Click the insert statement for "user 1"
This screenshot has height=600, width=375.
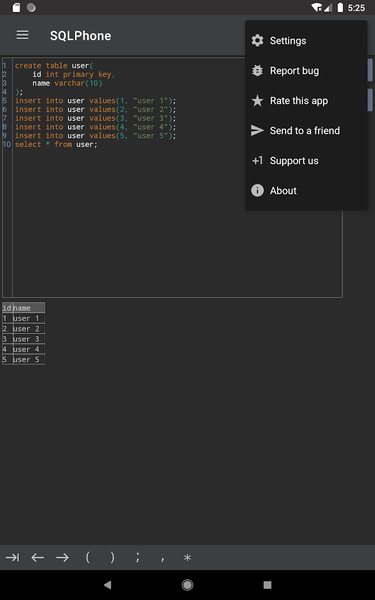(96, 101)
